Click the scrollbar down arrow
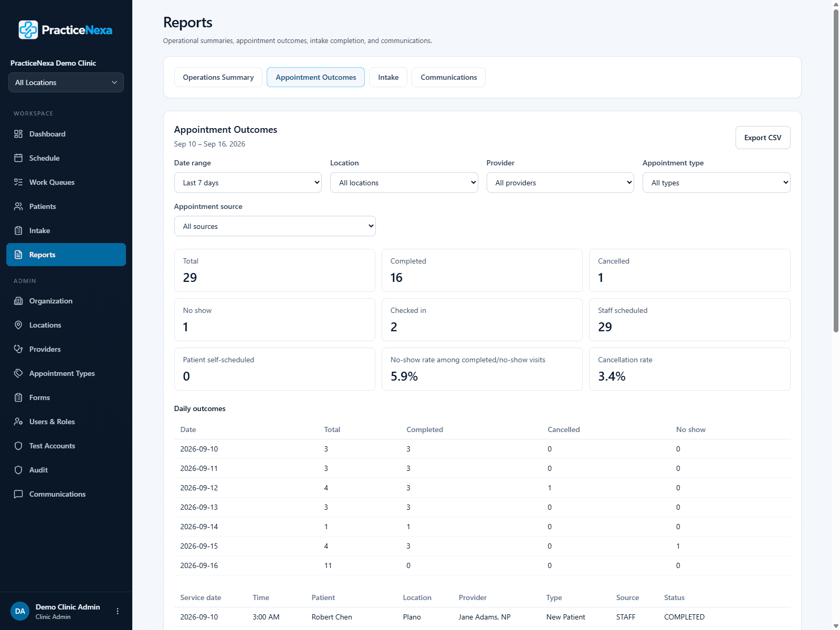 (836, 626)
